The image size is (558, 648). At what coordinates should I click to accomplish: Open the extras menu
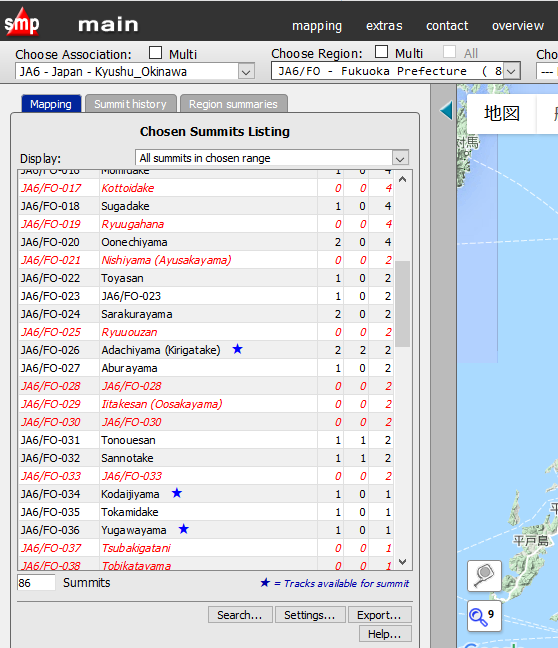[384, 26]
